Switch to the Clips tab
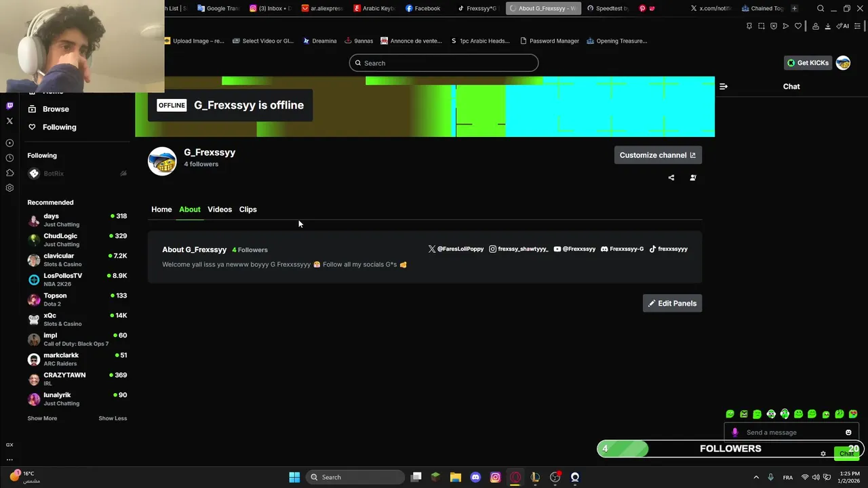Viewport: 868px width, 488px height. tap(248, 209)
